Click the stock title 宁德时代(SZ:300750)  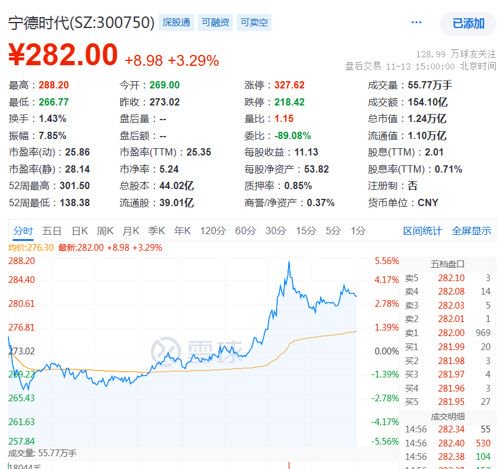[81, 23]
